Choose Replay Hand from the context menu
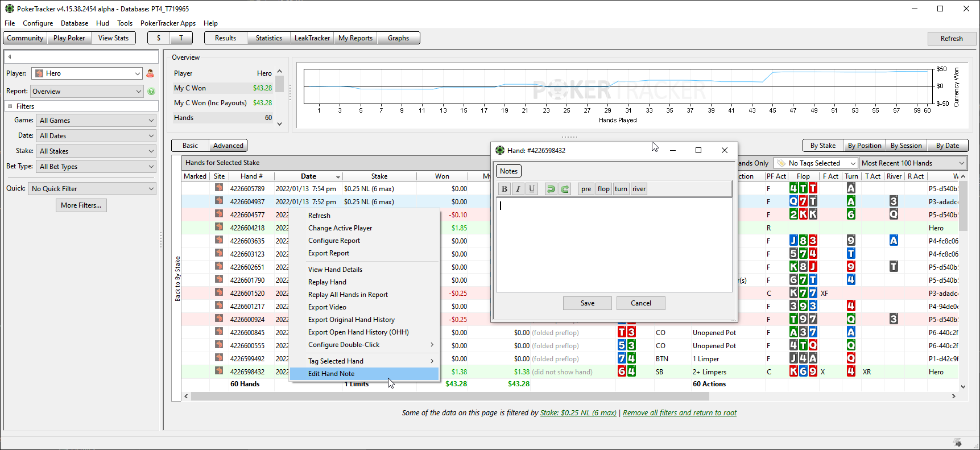980x450 pixels. pyautogui.click(x=364, y=282)
